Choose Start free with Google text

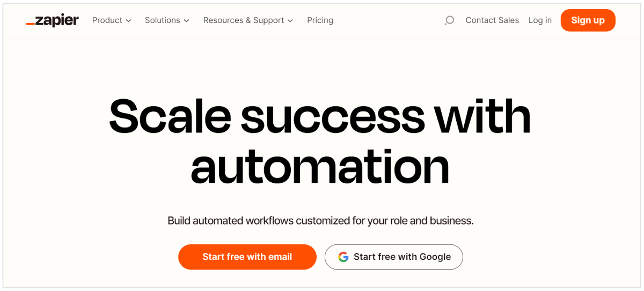402,257
